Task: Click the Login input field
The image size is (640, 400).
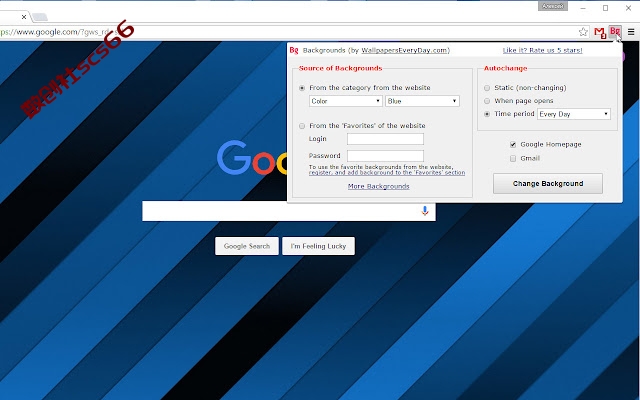Action: [x=385, y=139]
